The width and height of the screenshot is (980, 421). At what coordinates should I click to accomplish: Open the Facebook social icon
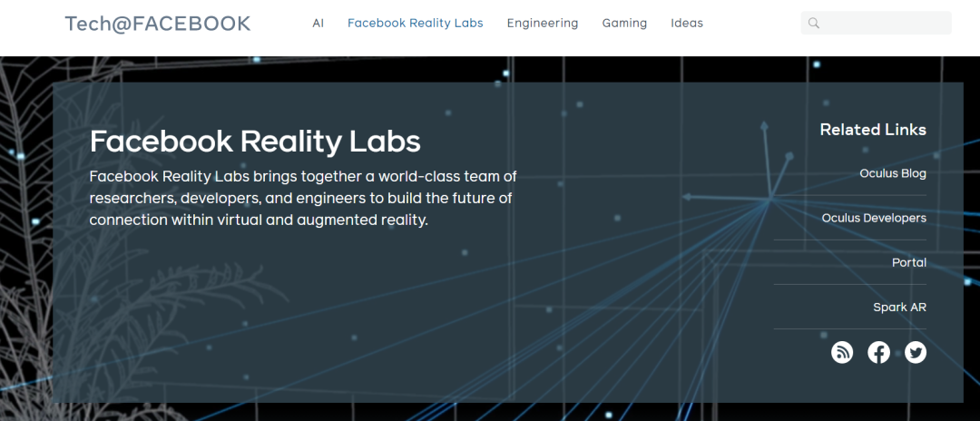pos(878,352)
